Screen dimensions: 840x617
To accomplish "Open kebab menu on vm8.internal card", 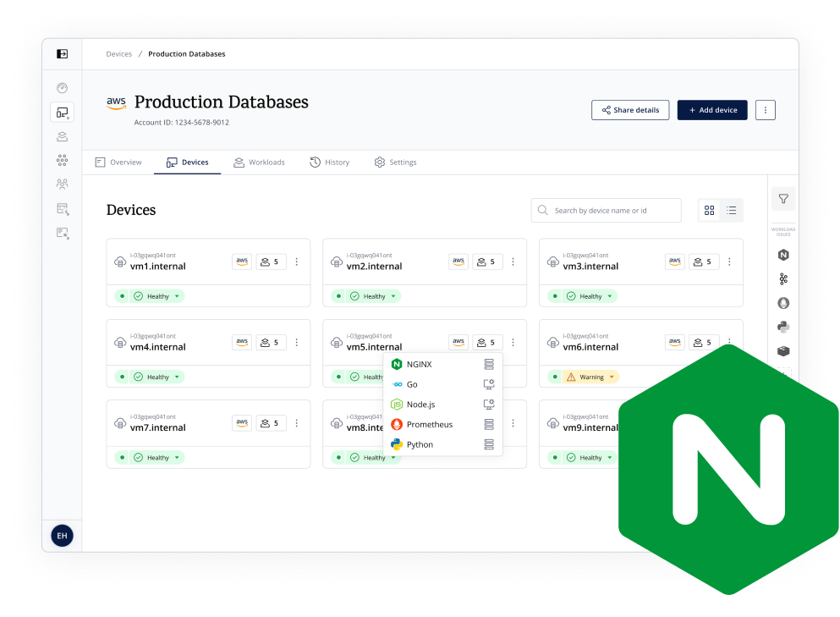I will [x=513, y=423].
